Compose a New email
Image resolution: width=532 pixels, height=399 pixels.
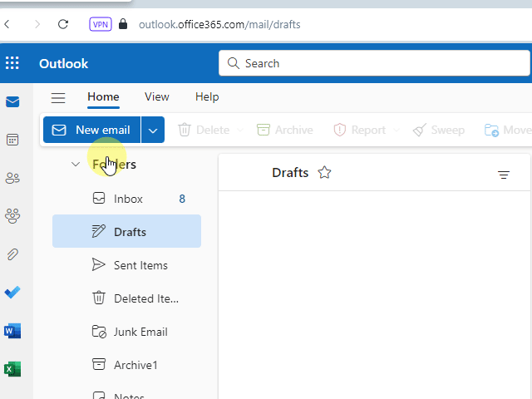[x=91, y=130]
